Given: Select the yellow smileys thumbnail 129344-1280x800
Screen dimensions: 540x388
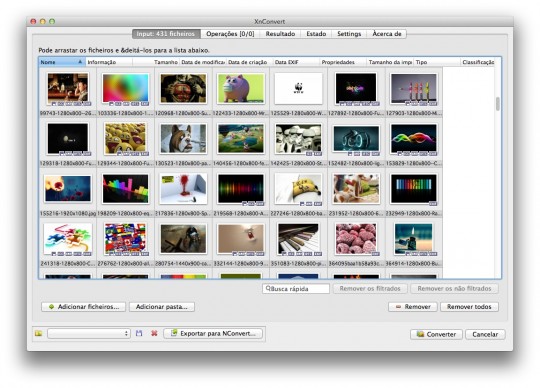Looking at the screenshot, I should click(125, 138).
